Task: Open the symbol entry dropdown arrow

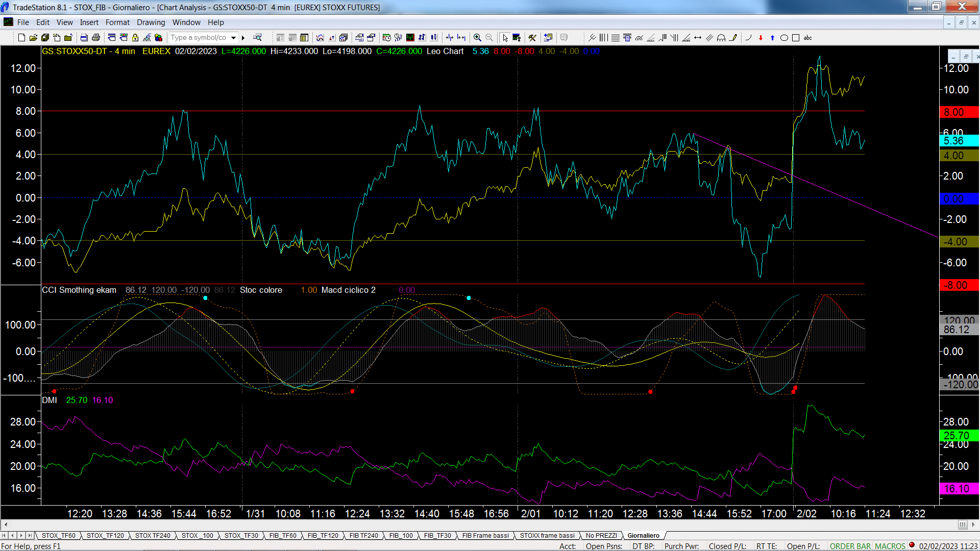Action: point(233,37)
